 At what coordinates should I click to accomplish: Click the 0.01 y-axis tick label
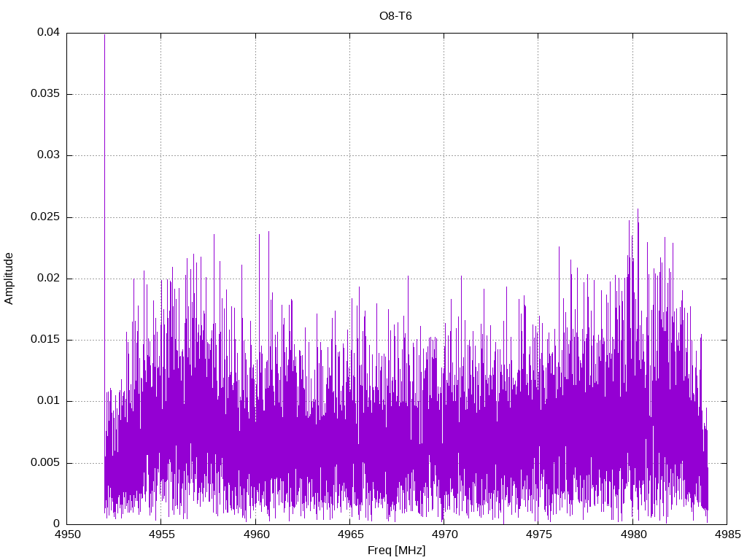tap(47, 401)
